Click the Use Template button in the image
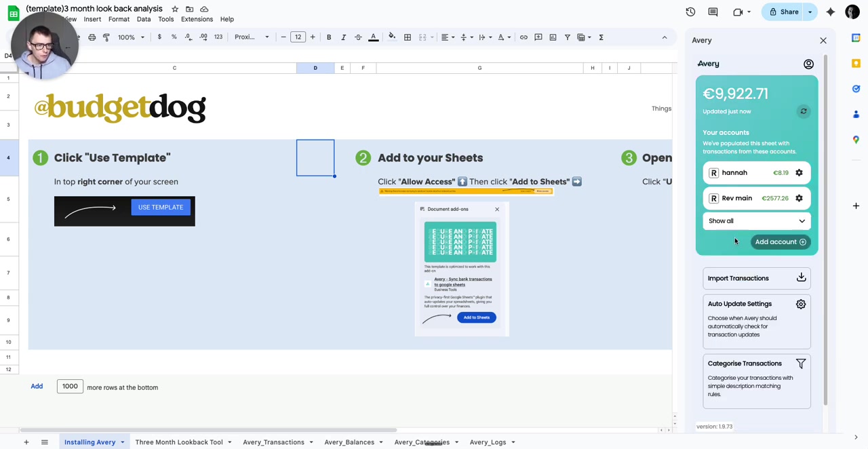 click(160, 207)
